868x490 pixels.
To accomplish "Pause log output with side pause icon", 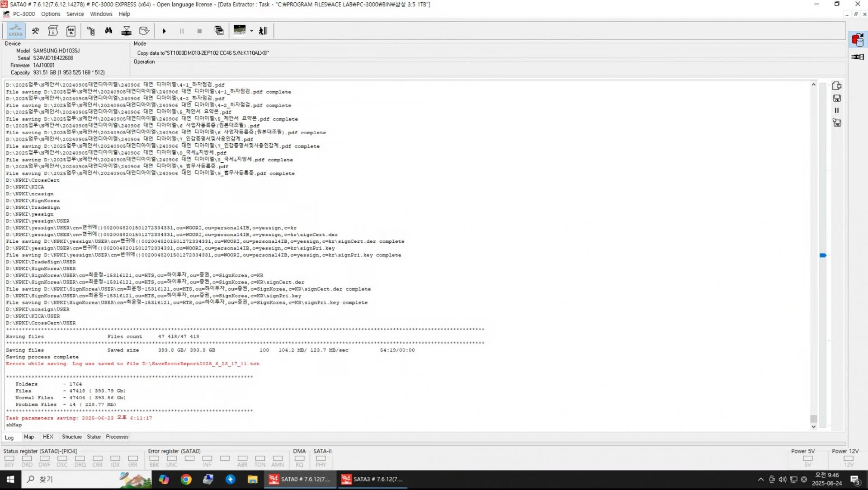I will 837,110.
